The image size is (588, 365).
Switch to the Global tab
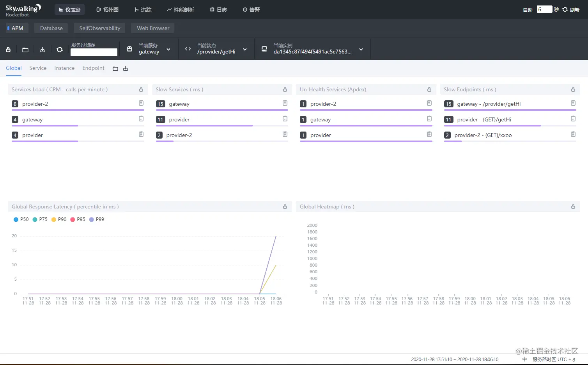[x=14, y=68]
